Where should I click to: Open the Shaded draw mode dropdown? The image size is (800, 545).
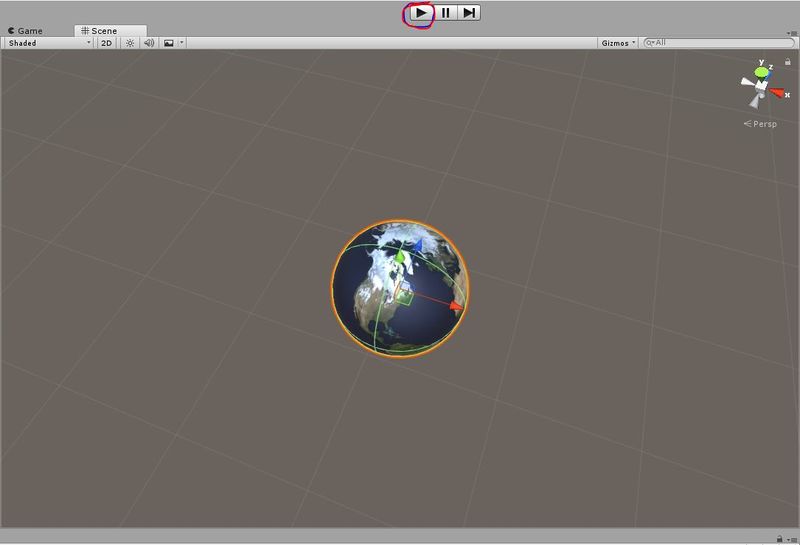(49, 43)
